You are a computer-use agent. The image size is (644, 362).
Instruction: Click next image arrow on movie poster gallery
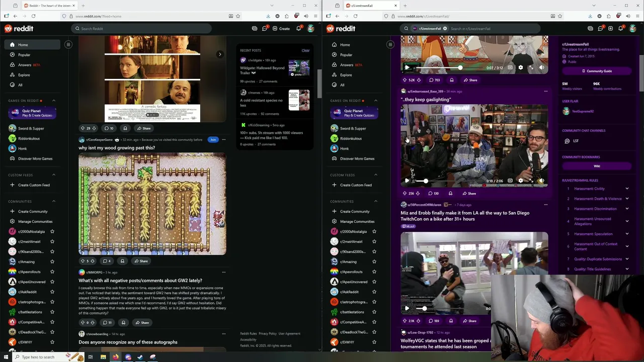(x=220, y=54)
